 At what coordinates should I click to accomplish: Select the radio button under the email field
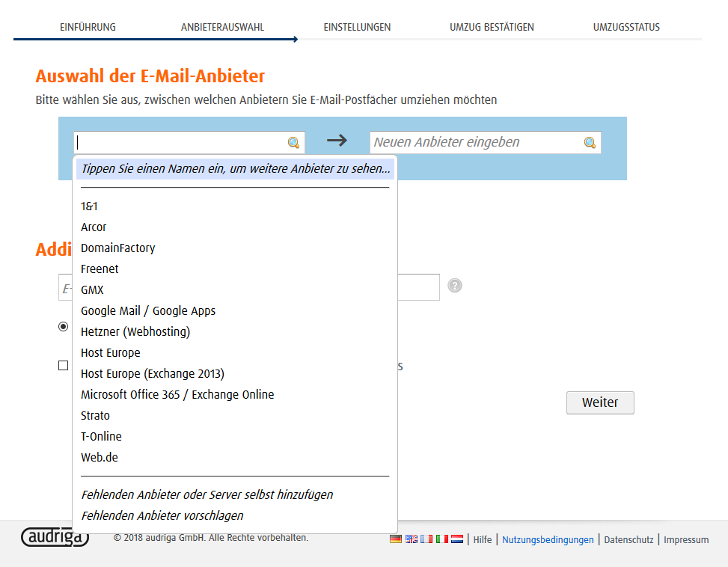(x=63, y=327)
